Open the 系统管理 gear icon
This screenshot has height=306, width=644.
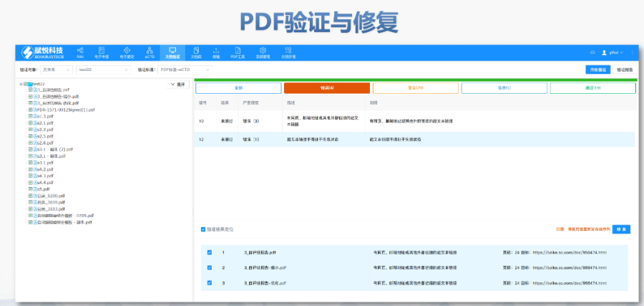point(263,50)
